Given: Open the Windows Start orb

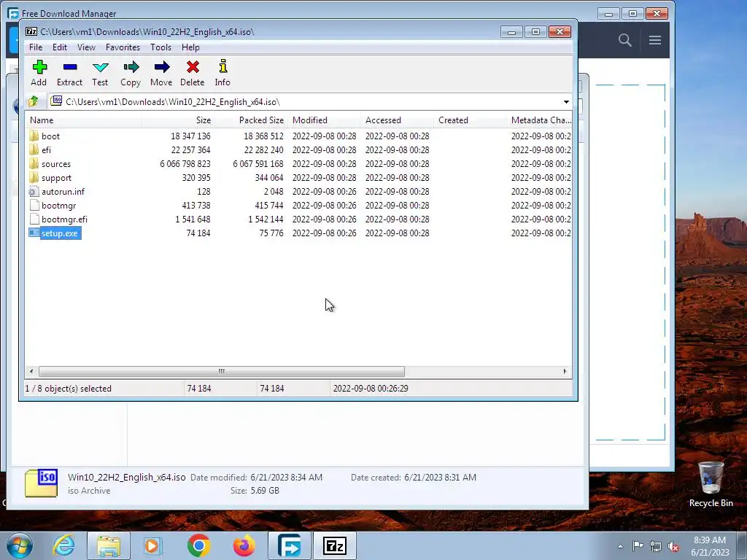Looking at the screenshot, I should [19, 545].
